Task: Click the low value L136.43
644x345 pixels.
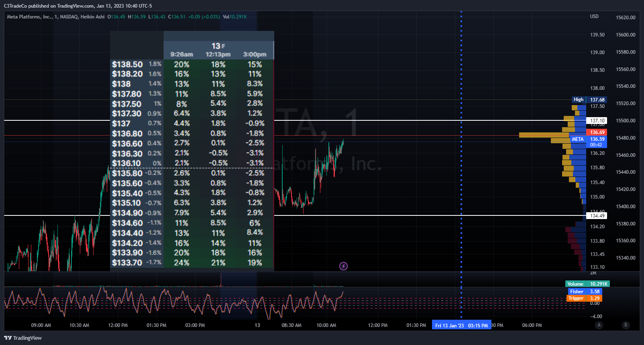Action: pos(157,17)
